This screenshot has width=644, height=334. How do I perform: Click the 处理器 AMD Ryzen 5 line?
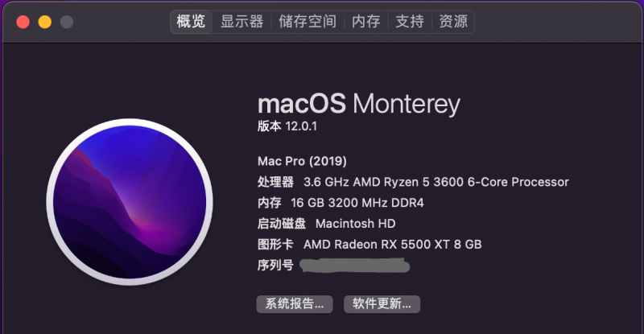(x=413, y=182)
